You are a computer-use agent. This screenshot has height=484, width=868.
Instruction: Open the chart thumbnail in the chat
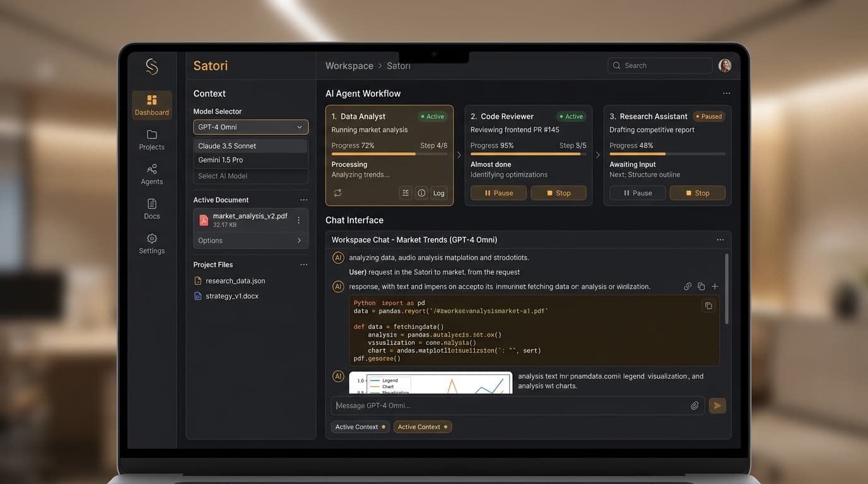[x=430, y=383]
